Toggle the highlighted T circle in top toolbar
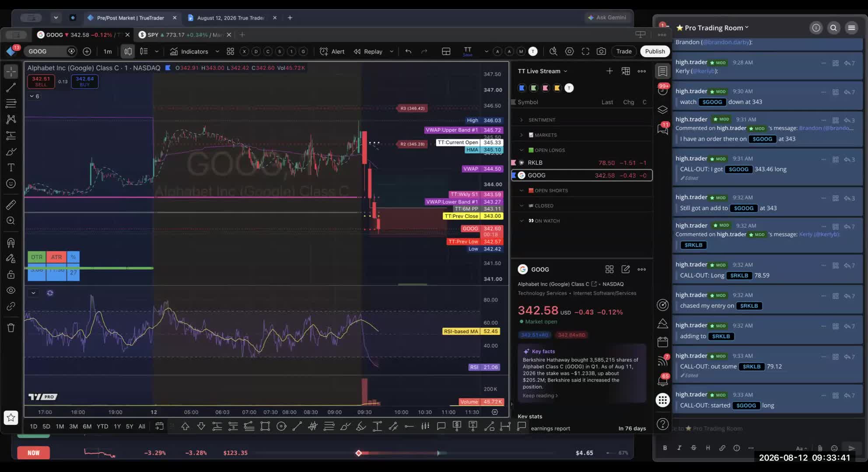868x472 pixels. [532, 51]
